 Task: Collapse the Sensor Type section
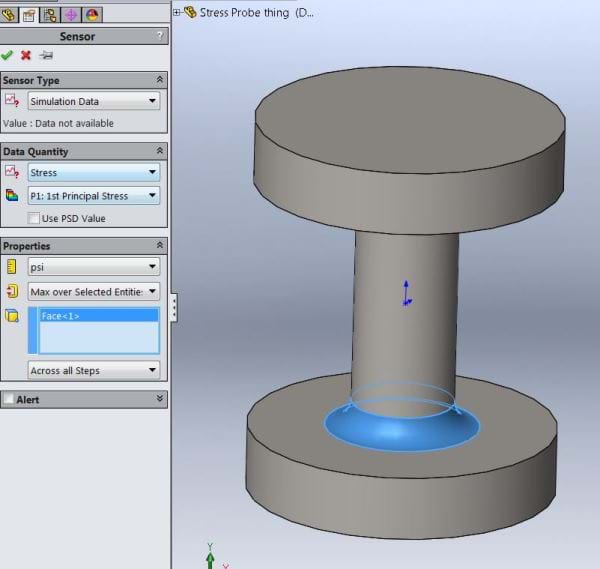click(x=160, y=79)
